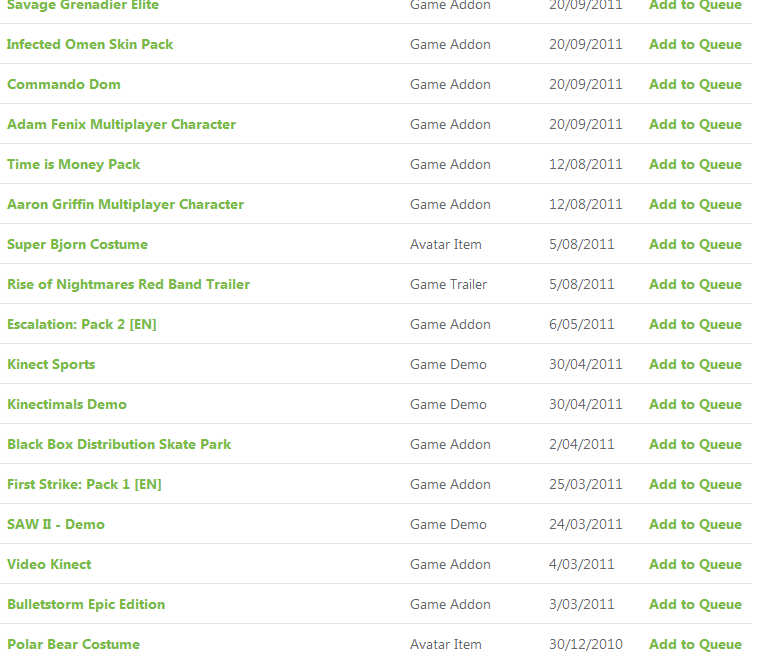Open the Time is Money Pack link
The height and width of the screenshot is (661, 767).
click(73, 164)
